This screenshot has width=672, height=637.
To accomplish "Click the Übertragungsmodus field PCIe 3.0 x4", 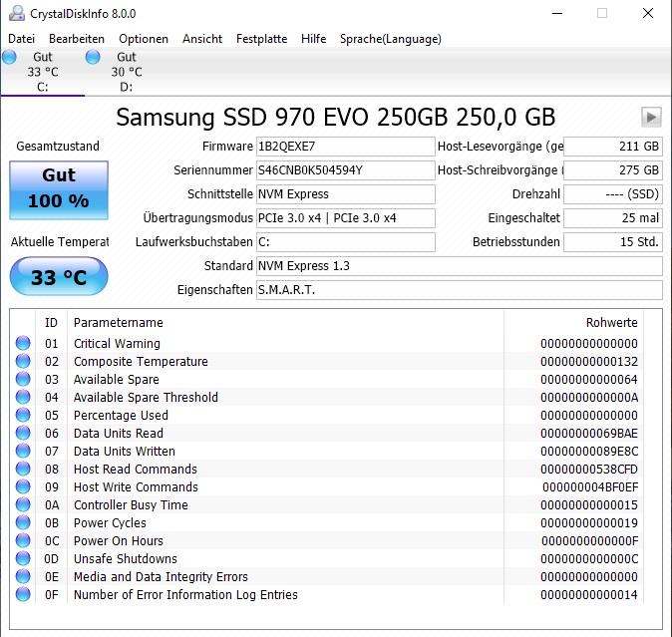I will coord(345,218).
